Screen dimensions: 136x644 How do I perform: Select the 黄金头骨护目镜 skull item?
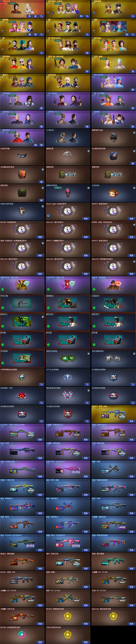pos(22,211)
